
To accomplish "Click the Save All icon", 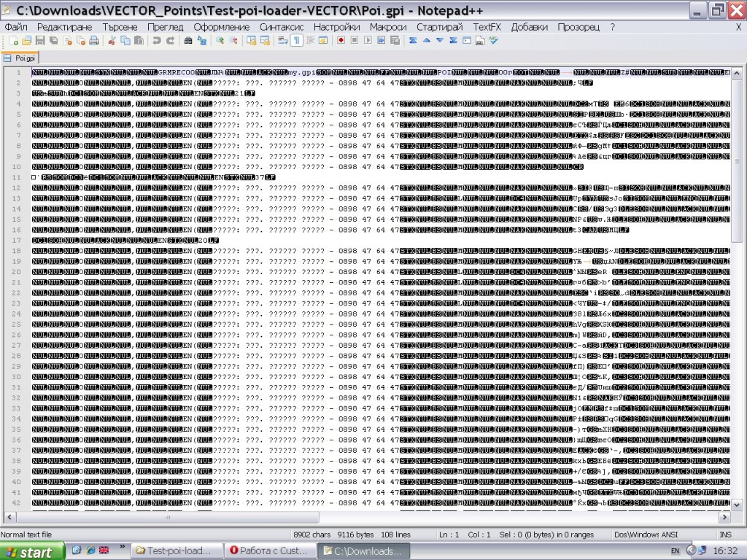I will tap(54, 41).
